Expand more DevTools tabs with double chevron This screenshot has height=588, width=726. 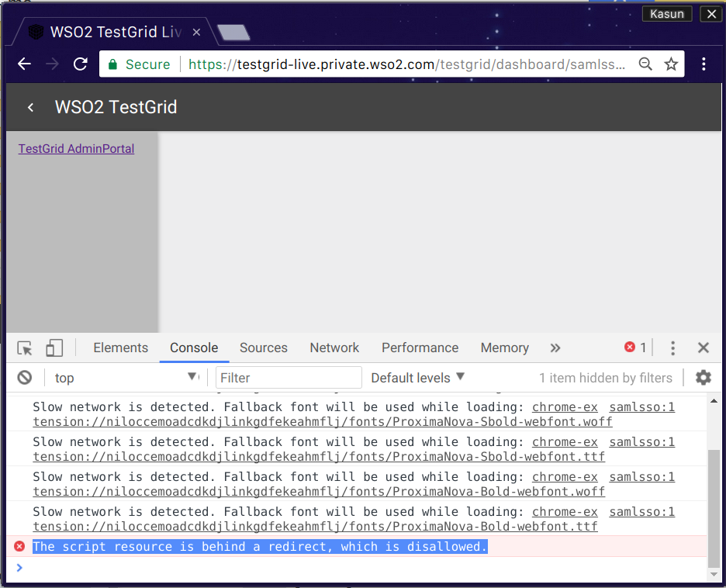tap(555, 348)
